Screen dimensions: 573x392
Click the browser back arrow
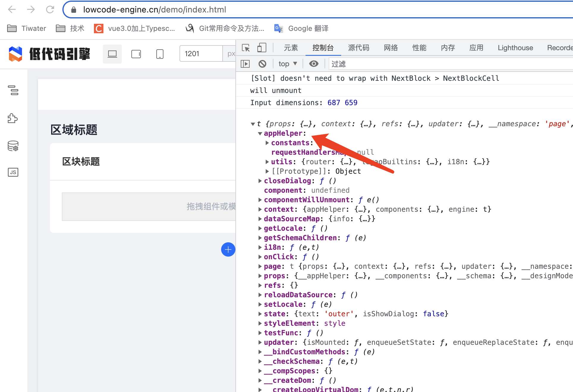coord(12,10)
